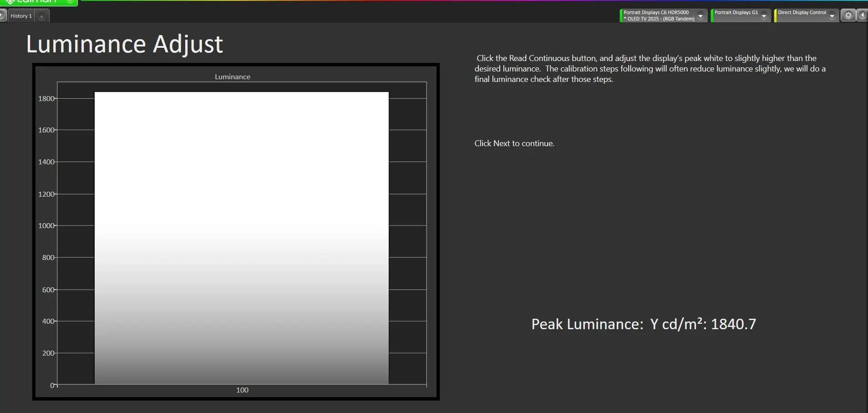Click the Portrait Displays G1 source label
This screenshot has width=868, height=413.
coord(736,13)
